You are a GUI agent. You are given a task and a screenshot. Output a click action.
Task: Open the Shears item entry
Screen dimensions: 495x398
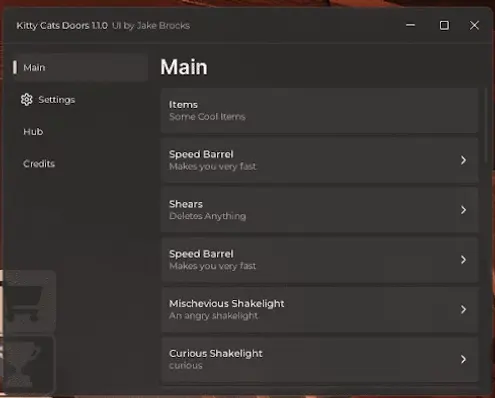tap(320, 210)
